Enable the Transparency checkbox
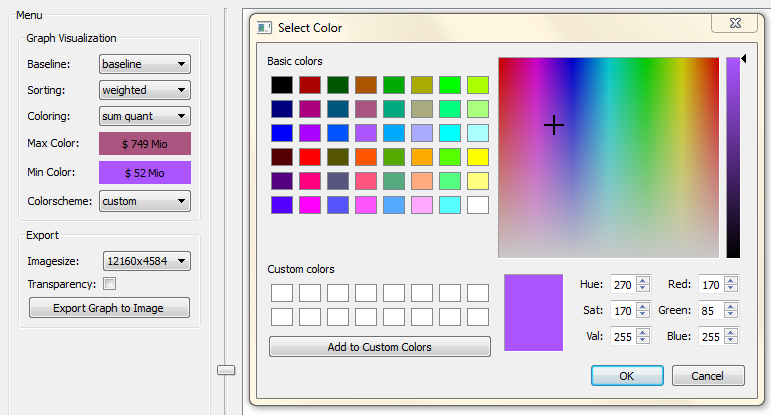The image size is (771, 415). point(110,284)
